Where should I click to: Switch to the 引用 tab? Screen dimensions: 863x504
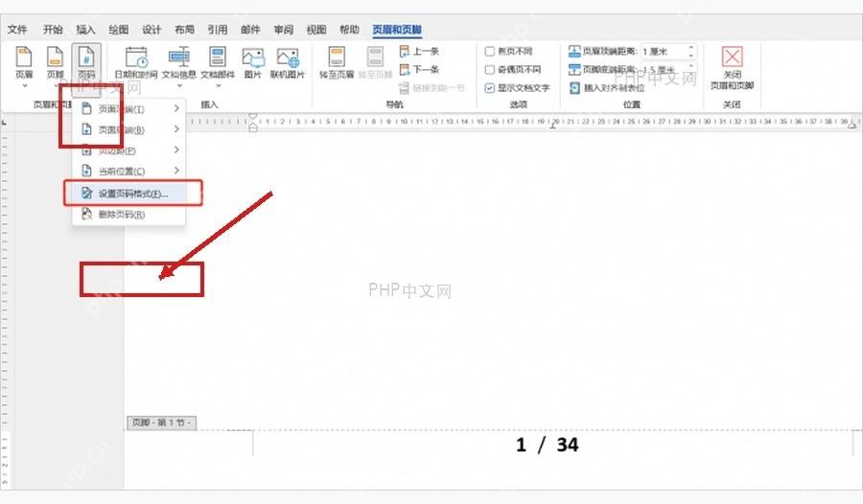218,30
